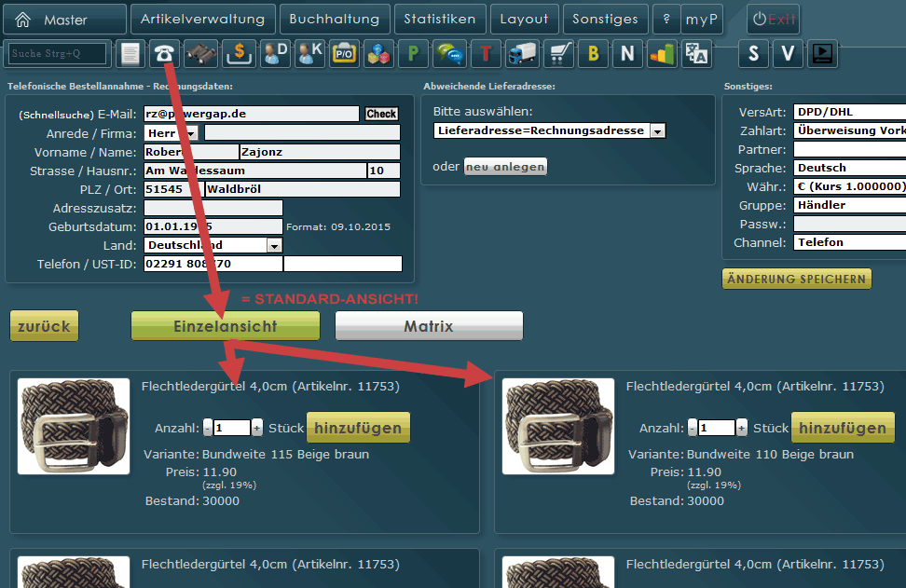Image resolution: width=906 pixels, height=588 pixels.
Task: Open the Channel dropdown Telefon
Action: [849, 242]
